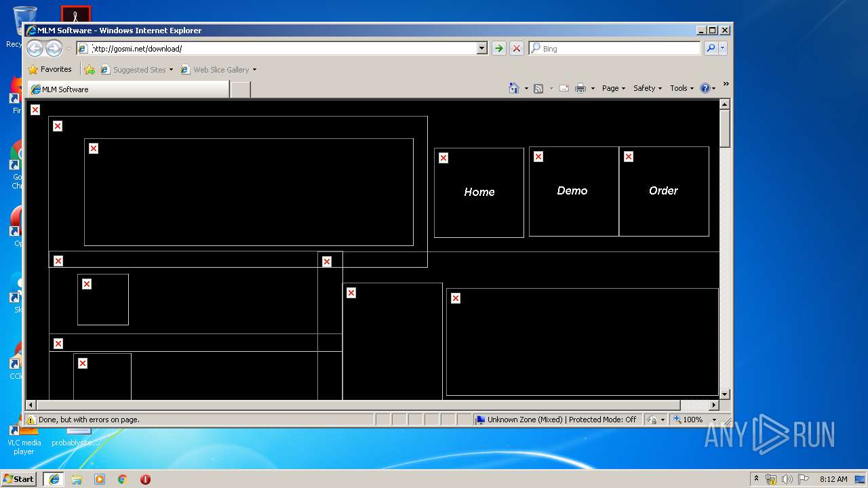Expand the Home button dropdown arrow
The width and height of the screenshot is (868, 488).
click(x=526, y=88)
